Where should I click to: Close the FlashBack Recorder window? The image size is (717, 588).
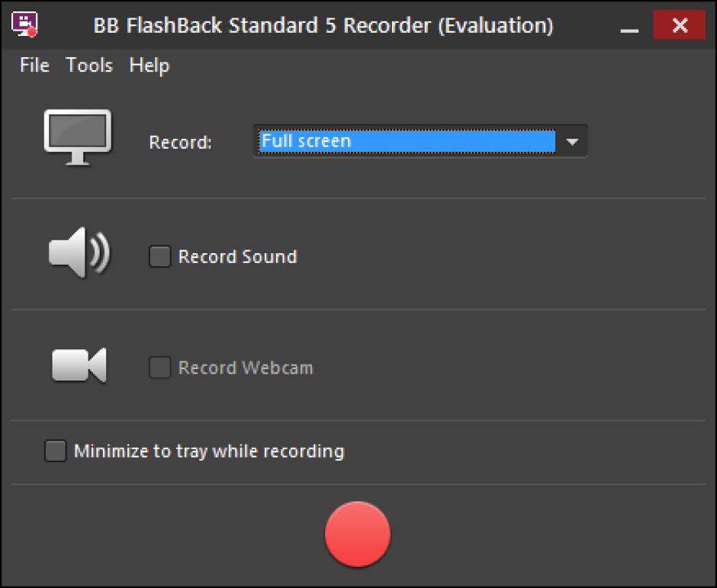tap(679, 26)
